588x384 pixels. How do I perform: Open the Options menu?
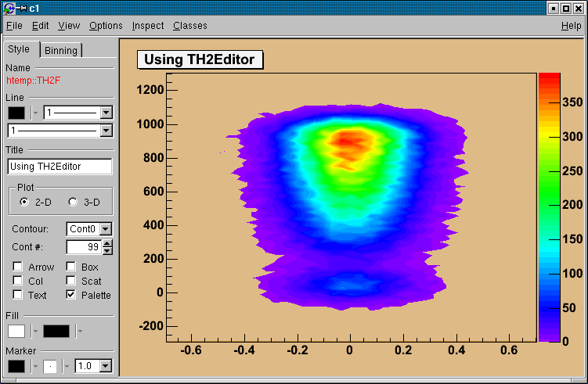click(x=106, y=26)
